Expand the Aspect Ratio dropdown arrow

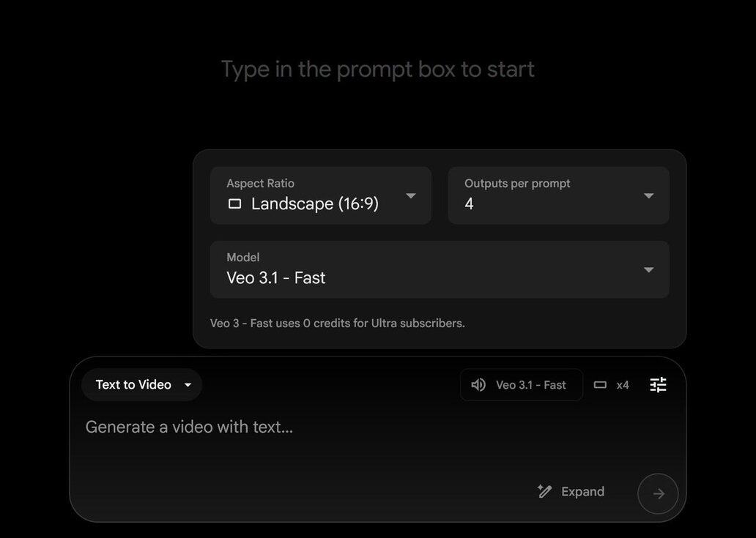click(x=411, y=196)
